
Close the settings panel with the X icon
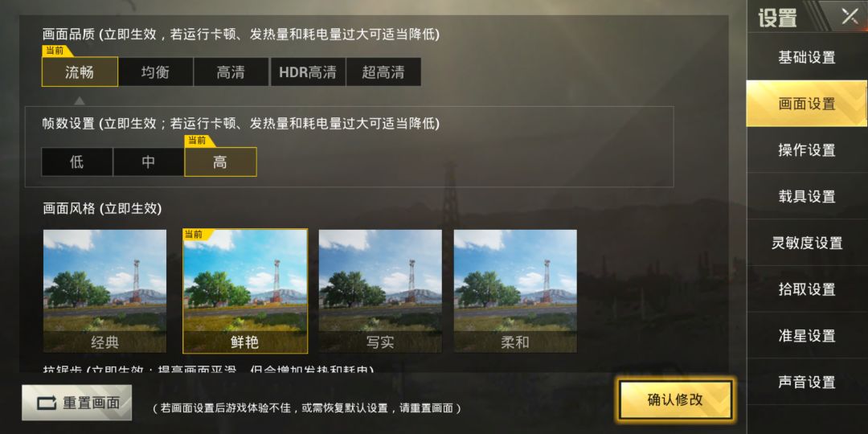[850, 17]
